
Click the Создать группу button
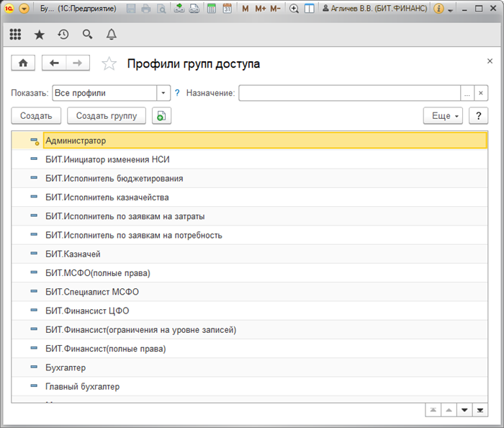coord(107,116)
